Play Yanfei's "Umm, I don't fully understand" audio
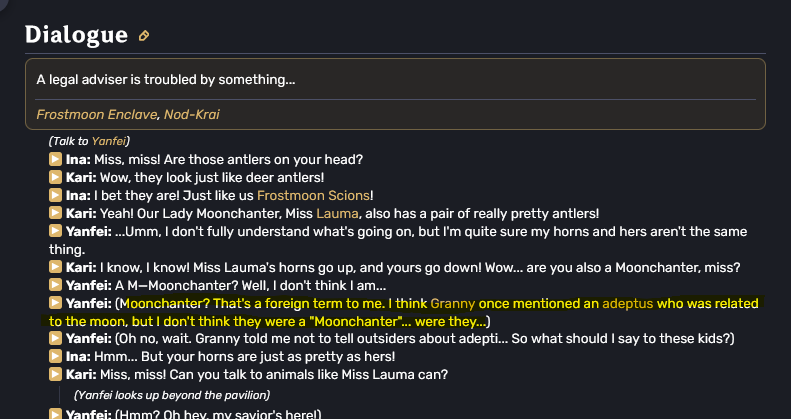This screenshot has height=419, width=791. (56, 231)
